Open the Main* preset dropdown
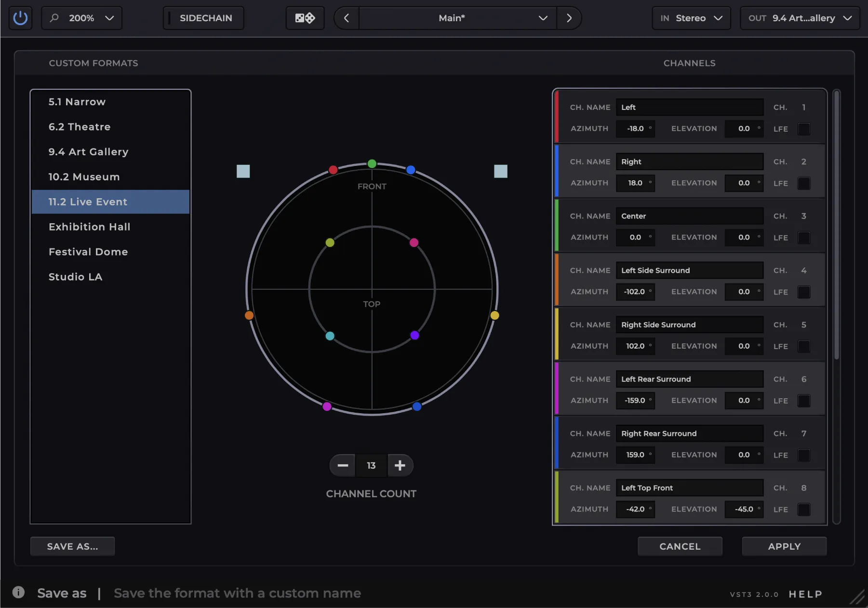Viewport: 868px width, 608px height. click(457, 18)
